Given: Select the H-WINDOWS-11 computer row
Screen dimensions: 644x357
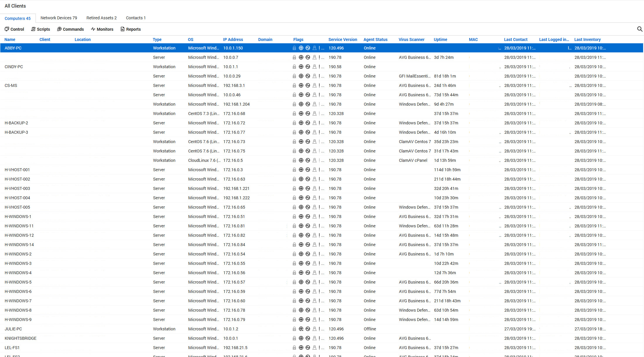Looking at the screenshot, I should [x=19, y=226].
